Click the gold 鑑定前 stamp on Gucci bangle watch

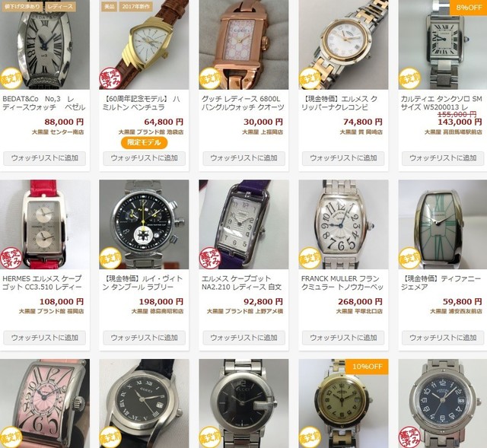pos(209,78)
